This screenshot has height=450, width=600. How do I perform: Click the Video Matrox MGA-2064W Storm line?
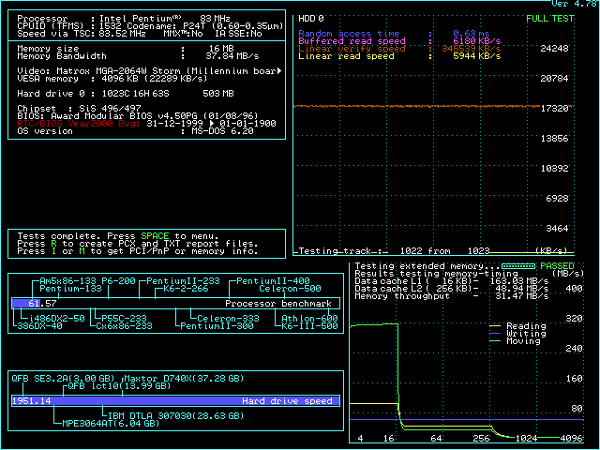coord(149,71)
